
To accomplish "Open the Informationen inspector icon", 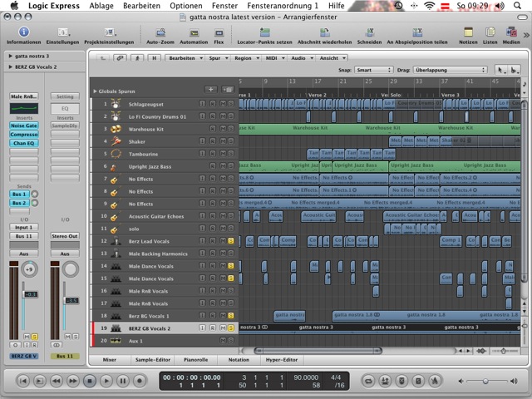I will [x=23, y=32].
